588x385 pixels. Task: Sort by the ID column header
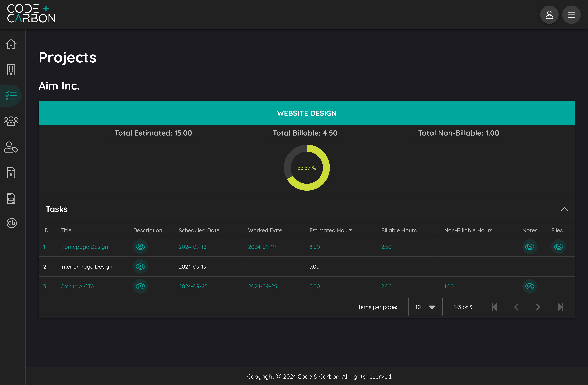[x=46, y=230]
